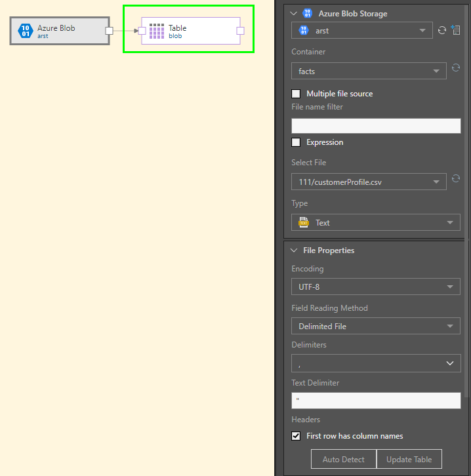Click the add new data source icon

(455, 30)
